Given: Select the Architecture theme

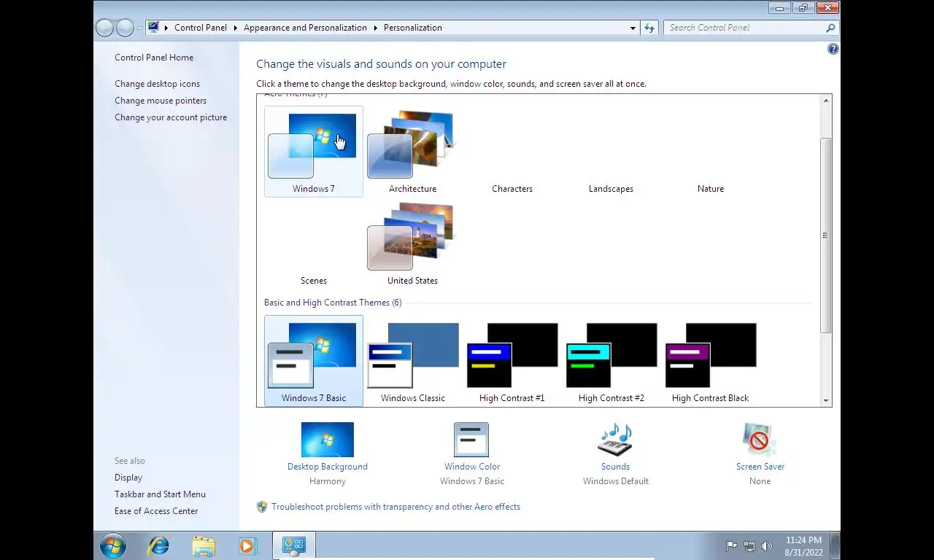Looking at the screenshot, I should pos(412,152).
